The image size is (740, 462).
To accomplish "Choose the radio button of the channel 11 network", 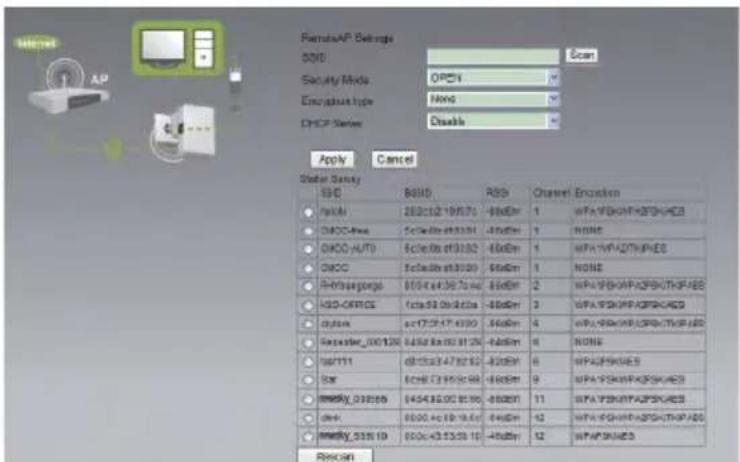I will (x=308, y=399).
